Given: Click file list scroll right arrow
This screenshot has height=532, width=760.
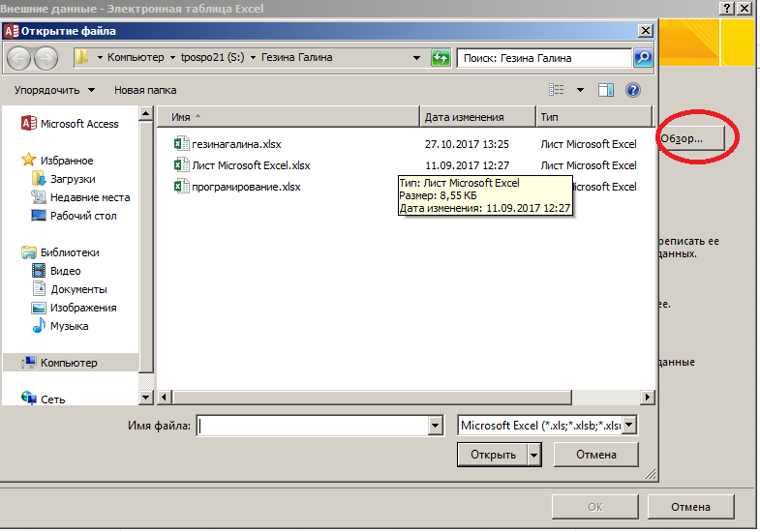Looking at the screenshot, I should click(647, 398).
